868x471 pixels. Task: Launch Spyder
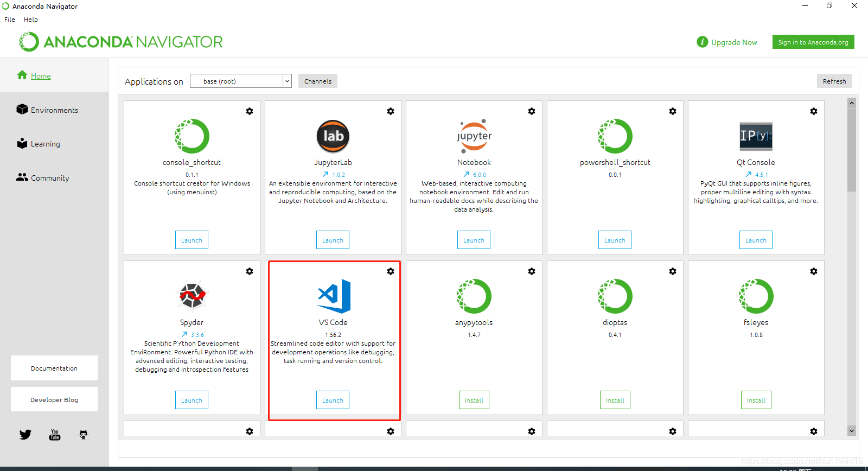[x=192, y=400]
